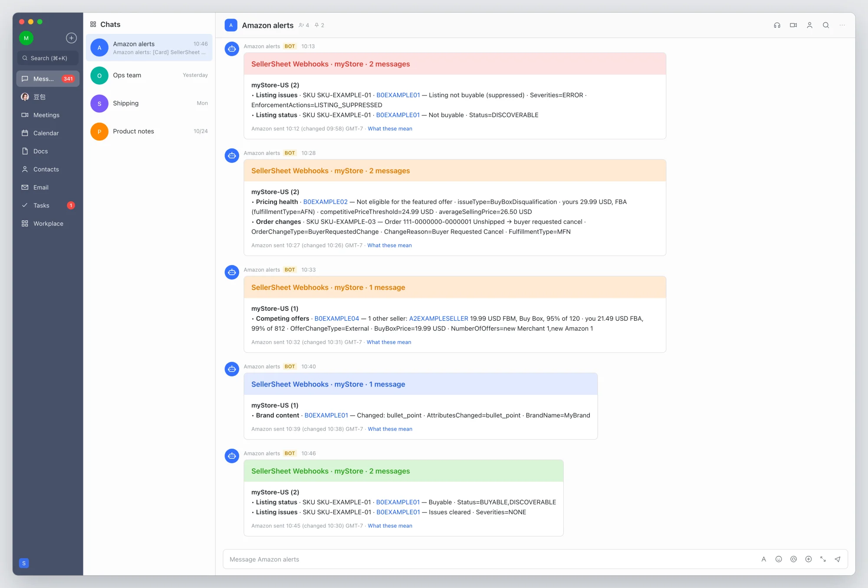This screenshot has width=868, height=588.
Task: Select the Shipping chat
Action: (x=149, y=103)
